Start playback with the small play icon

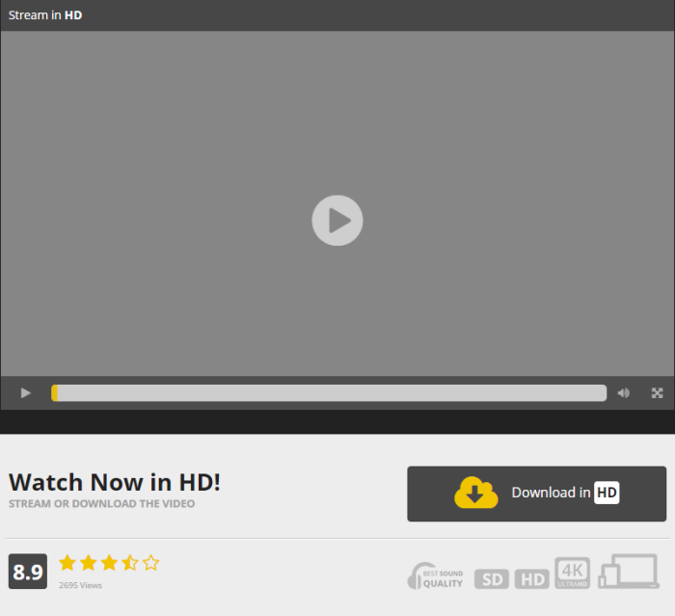click(x=26, y=393)
